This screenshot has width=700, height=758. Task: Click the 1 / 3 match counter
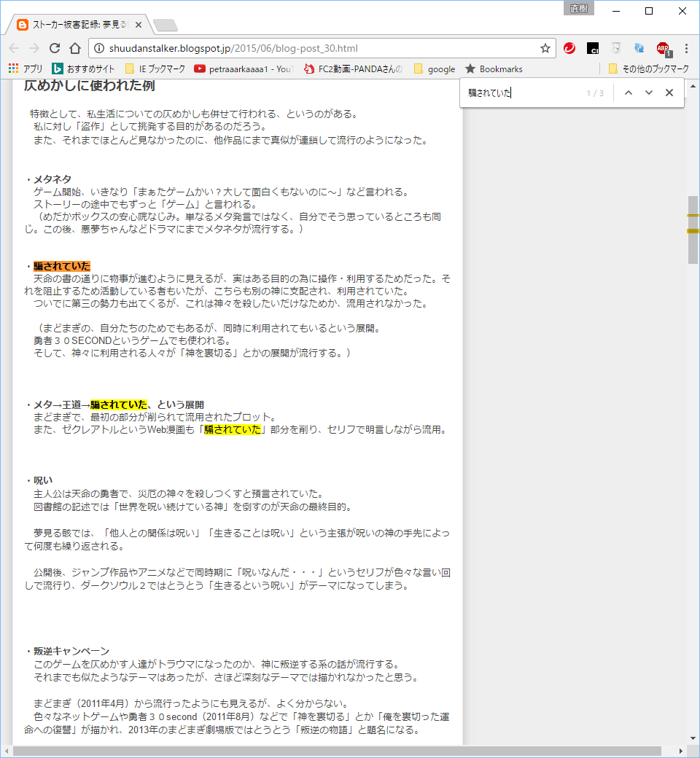pos(595,93)
